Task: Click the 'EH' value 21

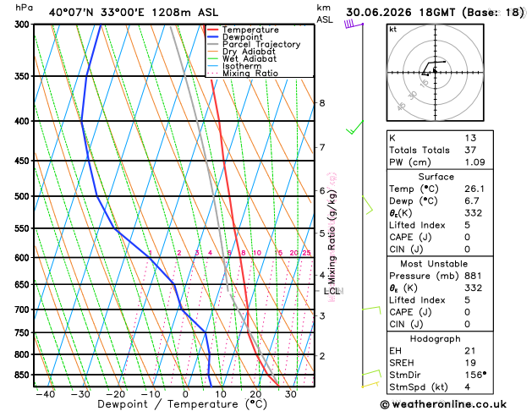Action: click(470, 351)
